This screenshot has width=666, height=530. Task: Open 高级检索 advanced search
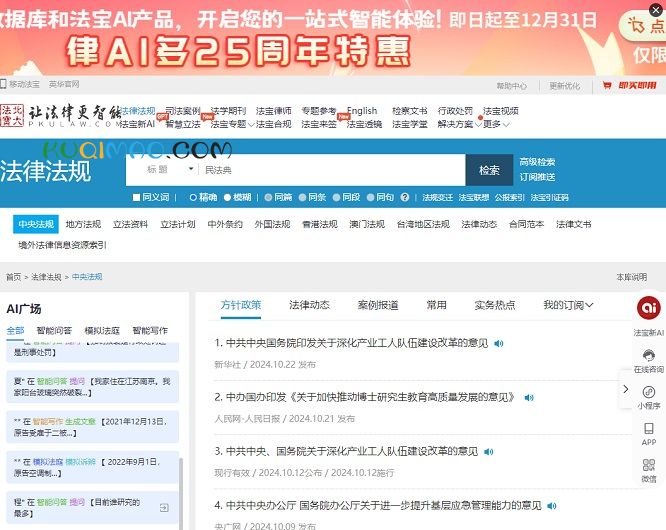[x=537, y=162]
